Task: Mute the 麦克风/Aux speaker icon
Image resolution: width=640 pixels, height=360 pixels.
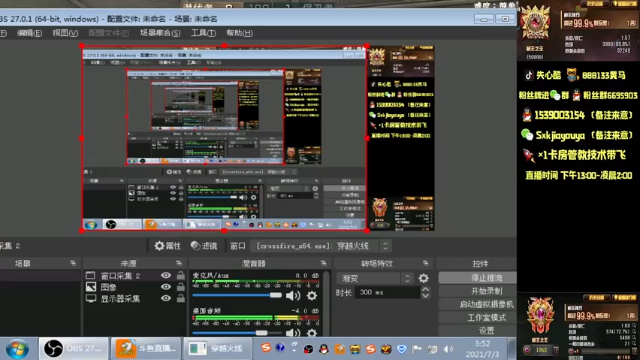Action: pos(293,296)
